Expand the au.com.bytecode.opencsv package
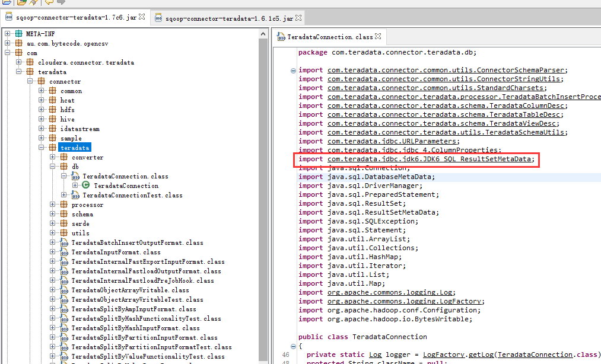The image size is (601, 364). pos(7,43)
